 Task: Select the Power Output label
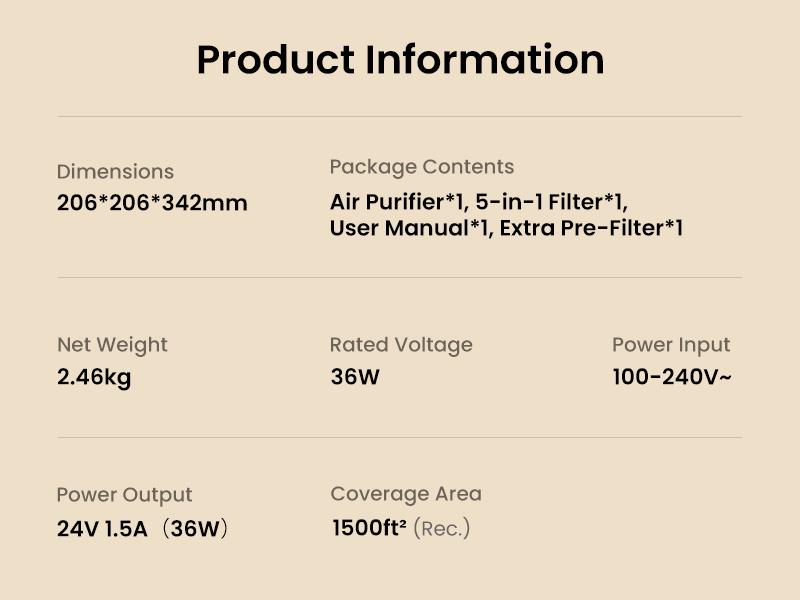124,495
